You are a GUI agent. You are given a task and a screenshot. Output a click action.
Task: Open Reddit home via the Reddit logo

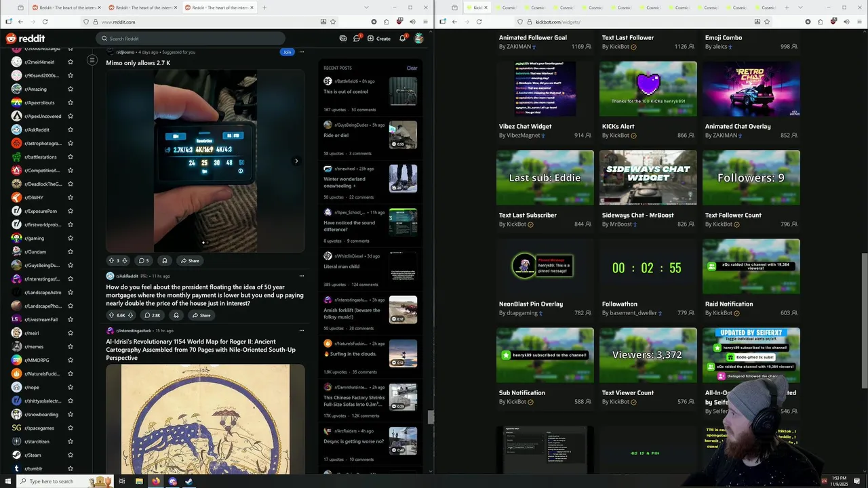(x=25, y=39)
